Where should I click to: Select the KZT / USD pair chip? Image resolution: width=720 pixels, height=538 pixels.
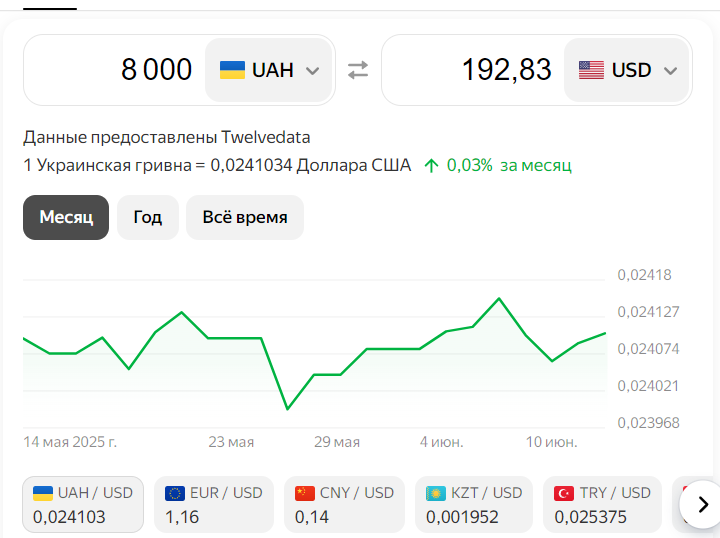tap(474, 504)
